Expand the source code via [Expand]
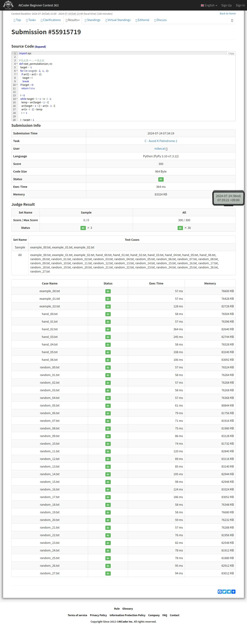Viewport: 247px width, 644px height. tap(40, 47)
